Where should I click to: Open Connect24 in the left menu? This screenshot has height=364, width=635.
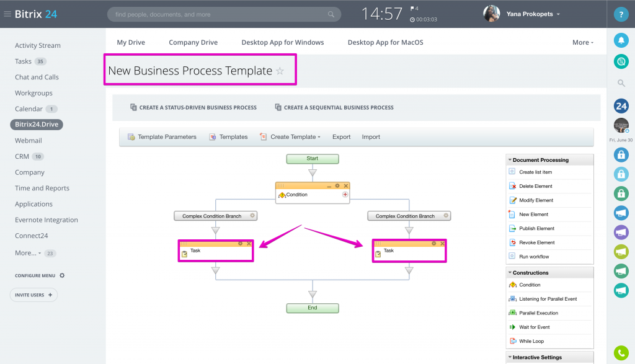coord(31,235)
